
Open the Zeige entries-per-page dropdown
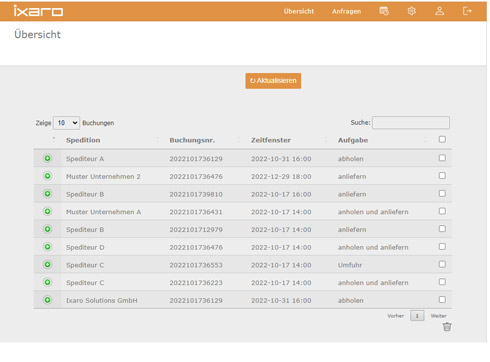pyautogui.click(x=66, y=123)
